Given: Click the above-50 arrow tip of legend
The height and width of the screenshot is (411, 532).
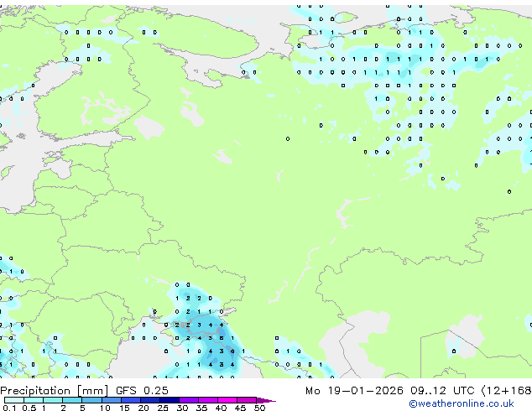Looking at the screenshot, I should point(266,400).
